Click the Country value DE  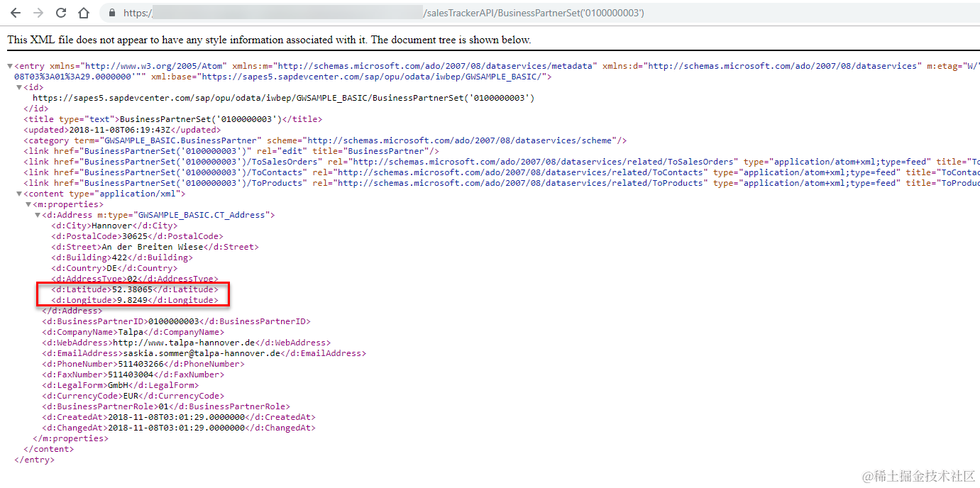112,268
